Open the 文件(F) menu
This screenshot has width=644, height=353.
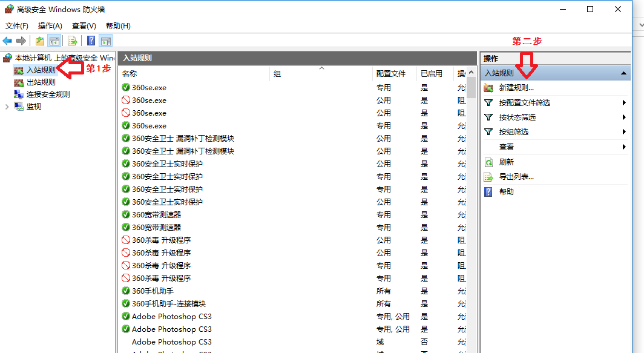(17, 26)
